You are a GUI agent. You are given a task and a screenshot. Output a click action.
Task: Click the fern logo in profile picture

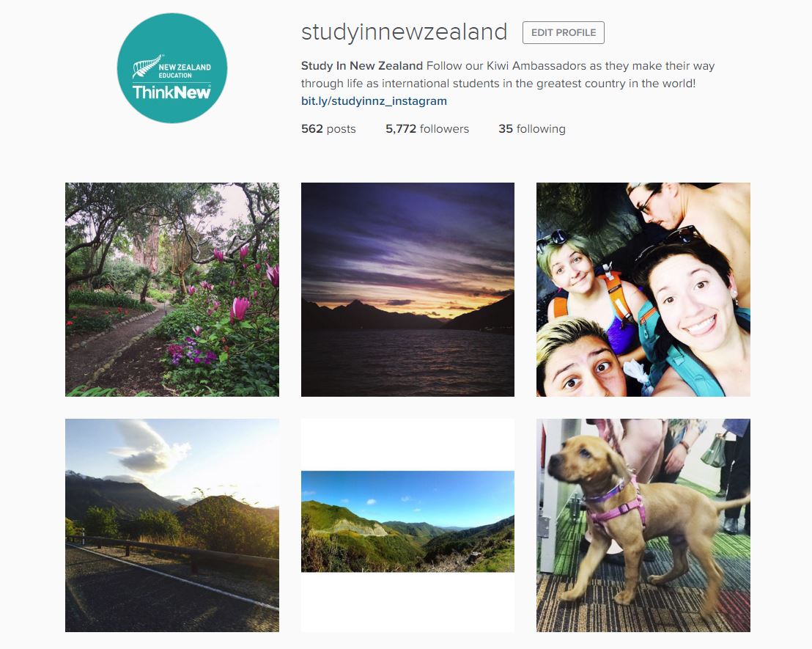click(x=147, y=66)
